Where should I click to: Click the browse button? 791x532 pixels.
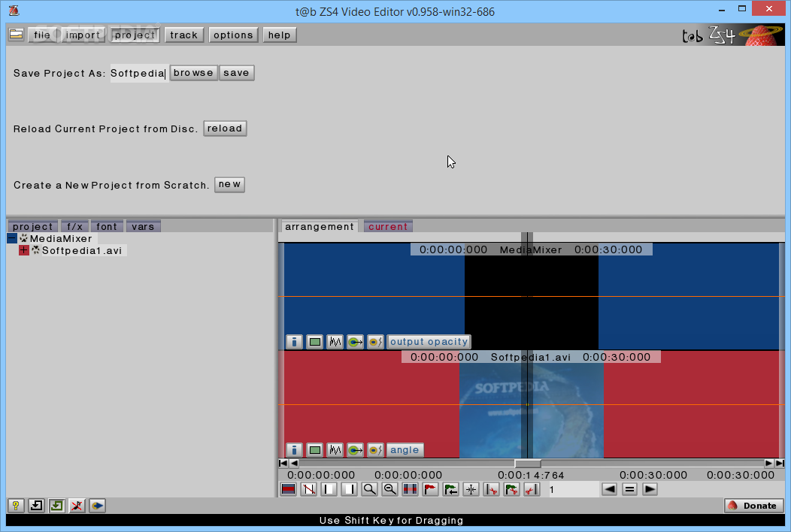click(x=193, y=73)
